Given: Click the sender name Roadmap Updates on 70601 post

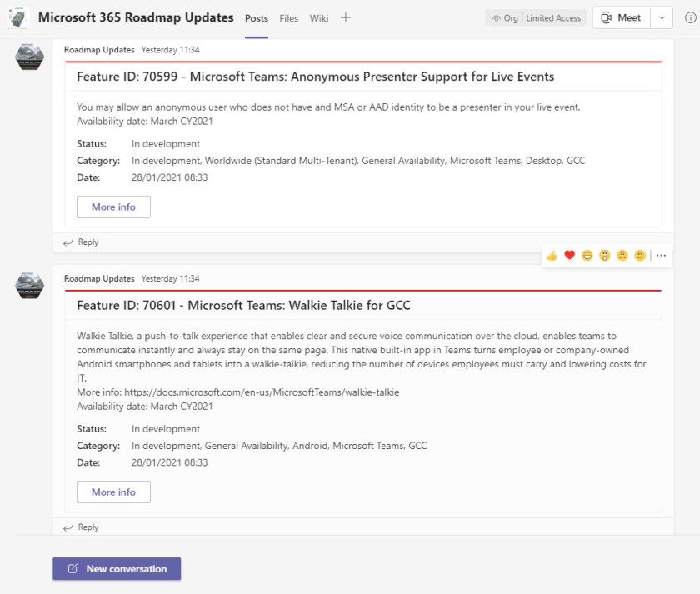Looking at the screenshot, I should tap(99, 278).
